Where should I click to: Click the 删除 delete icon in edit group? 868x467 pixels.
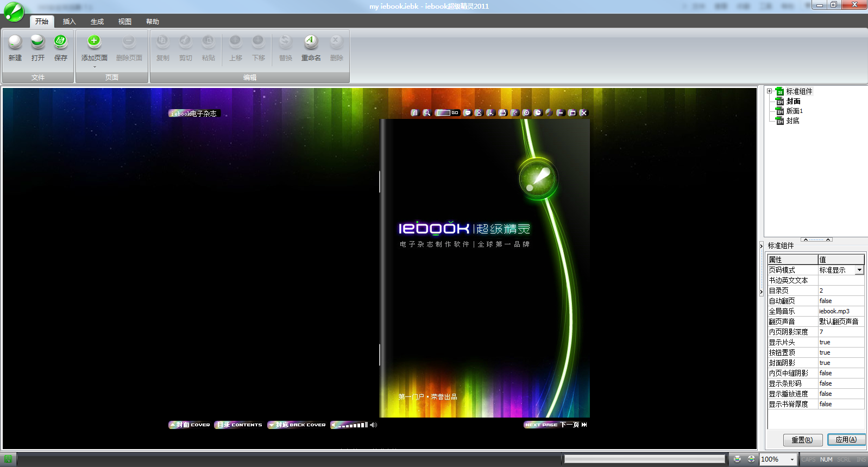pos(336,41)
